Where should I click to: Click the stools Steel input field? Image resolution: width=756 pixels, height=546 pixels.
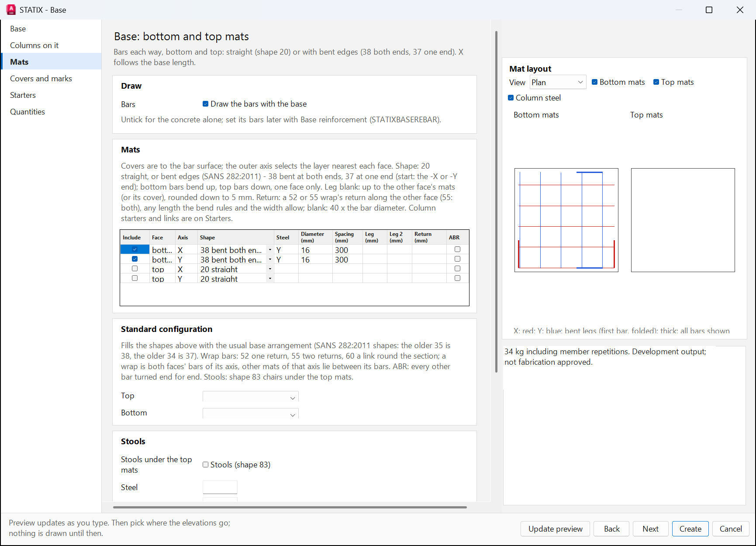point(220,487)
